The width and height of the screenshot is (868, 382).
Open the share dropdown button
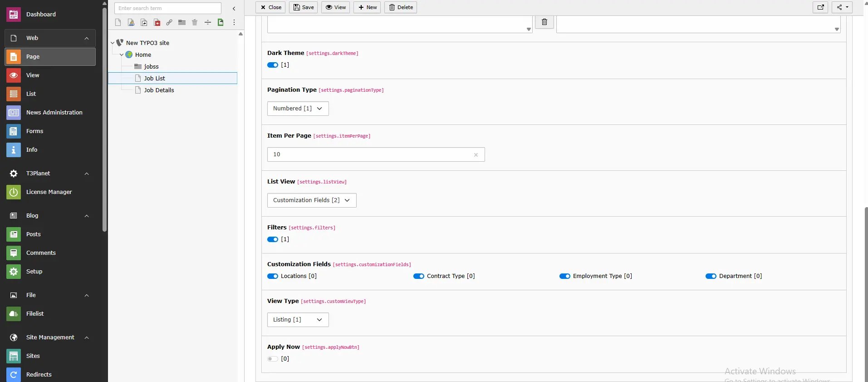pyautogui.click(x=842, y=7)
